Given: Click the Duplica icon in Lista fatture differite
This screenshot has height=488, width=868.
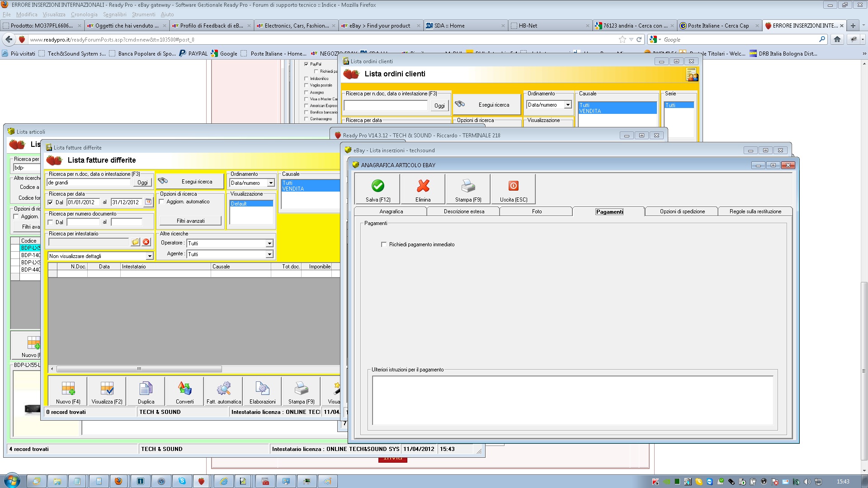Looking at the screenshot, I should coord(146,388).
